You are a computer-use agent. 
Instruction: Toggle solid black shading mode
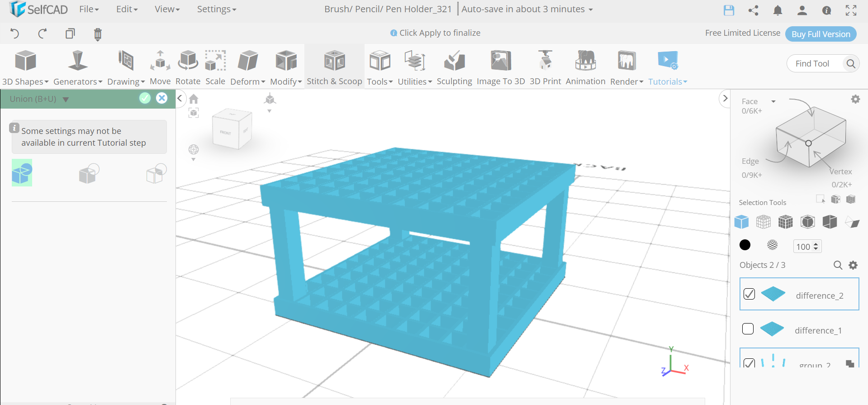(745, 245)
